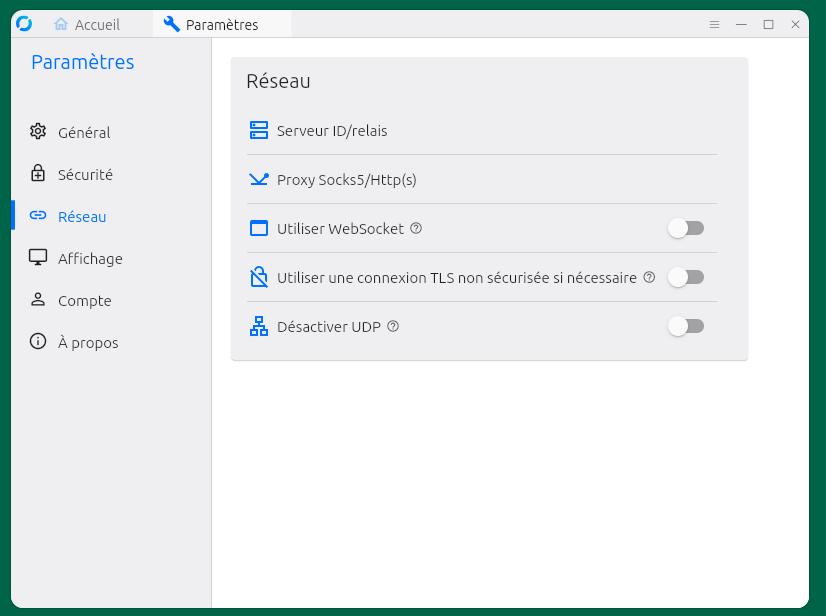Click the home icon on Accueil tab
This screenshot has width=826, height=616.
tap(61, 24)
